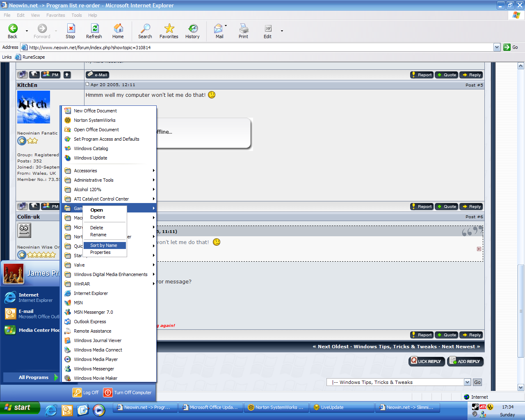
Task: Click the Mail toolbar icon
Action: (219, 28)
